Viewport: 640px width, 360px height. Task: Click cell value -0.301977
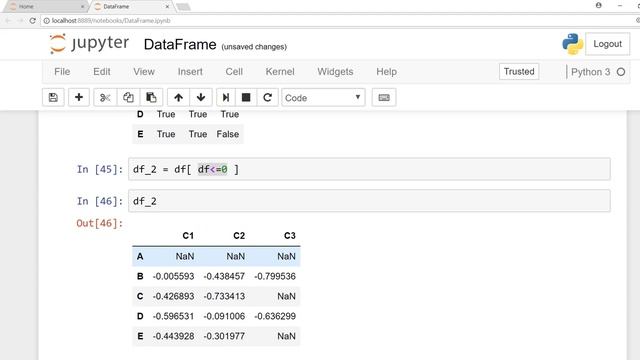[224, 336]
